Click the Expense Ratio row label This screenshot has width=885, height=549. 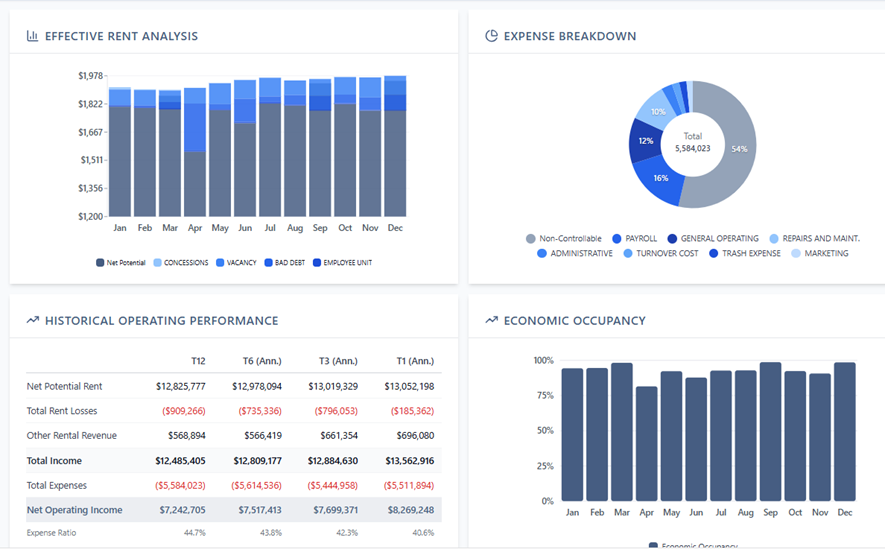coord(51,533)
